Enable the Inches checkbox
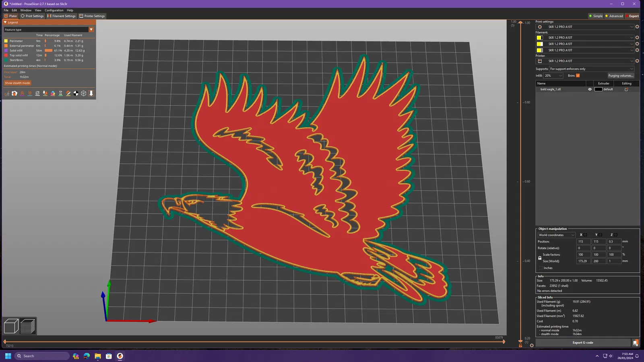644x362 pixels. 541,268
